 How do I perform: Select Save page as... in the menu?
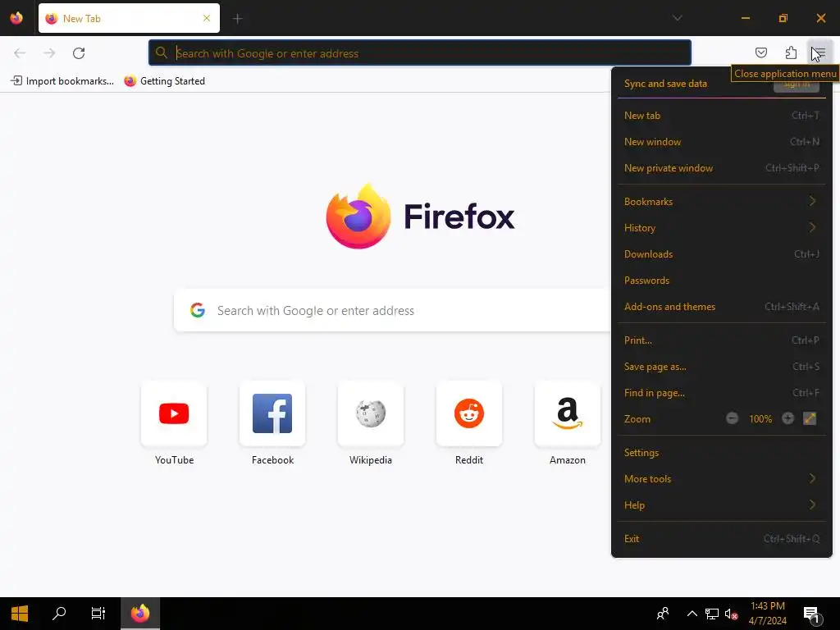point(722,367)
